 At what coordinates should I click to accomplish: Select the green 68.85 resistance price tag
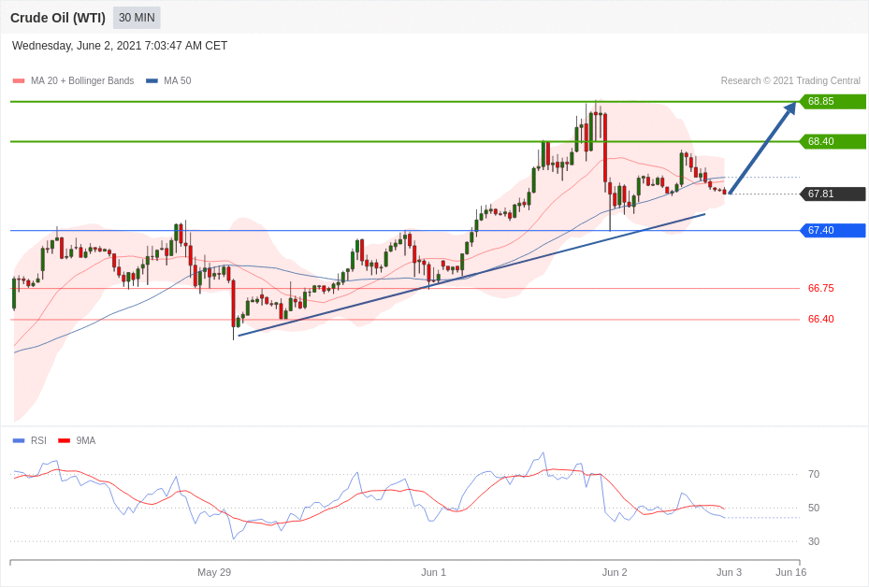(x=832, y=101)
